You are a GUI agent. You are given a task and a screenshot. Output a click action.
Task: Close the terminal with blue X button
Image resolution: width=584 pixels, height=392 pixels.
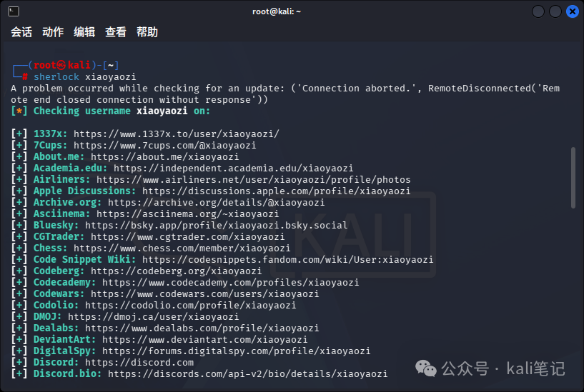click(573, 11)
